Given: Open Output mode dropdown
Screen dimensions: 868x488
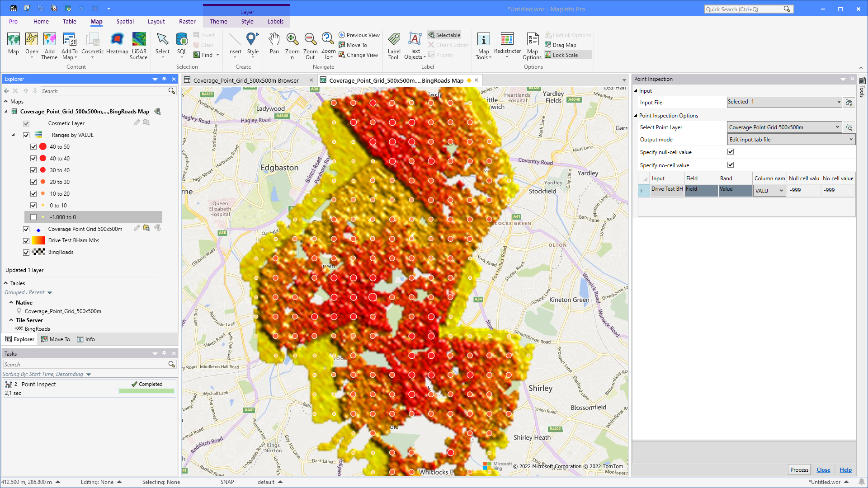Looking at the screenshot, I should click(x=851, y=139).
